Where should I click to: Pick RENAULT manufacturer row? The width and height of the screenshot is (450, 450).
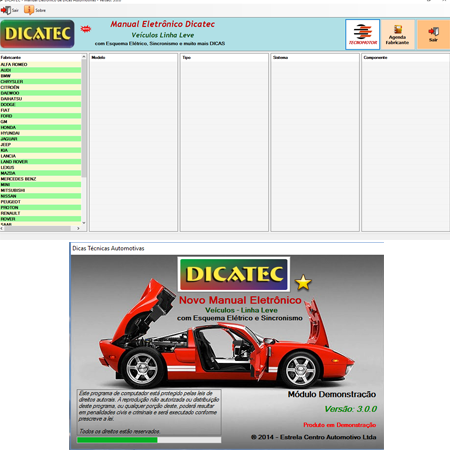[40, 213]
